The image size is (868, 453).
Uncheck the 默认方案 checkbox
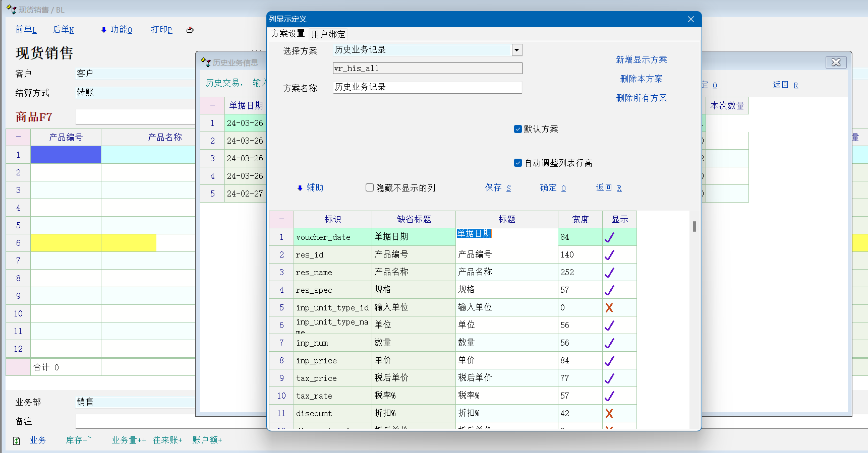[x=517, y=129]
